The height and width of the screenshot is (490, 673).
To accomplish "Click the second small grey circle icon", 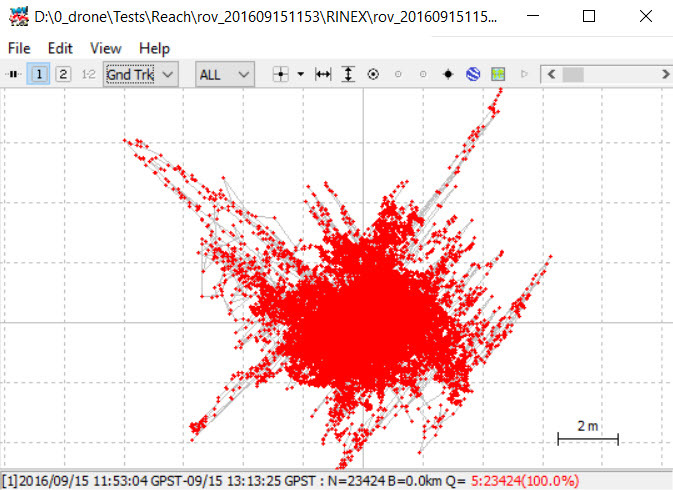I will coord(423,74).
